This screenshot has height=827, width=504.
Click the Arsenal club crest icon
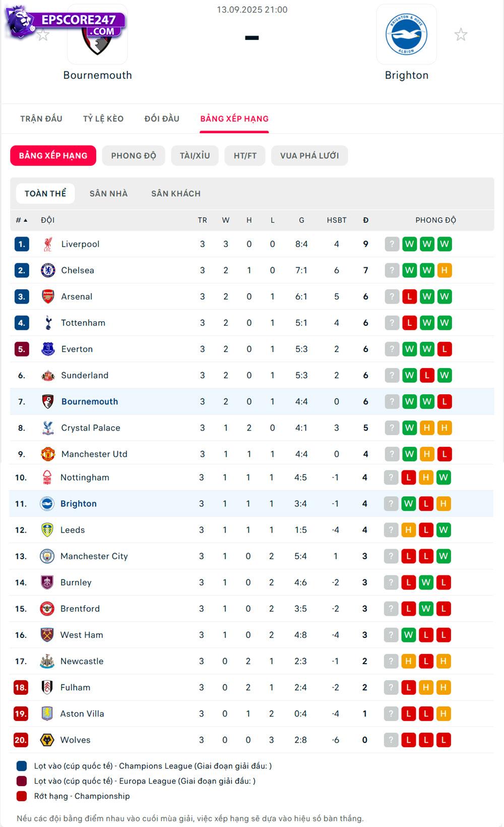48,297
